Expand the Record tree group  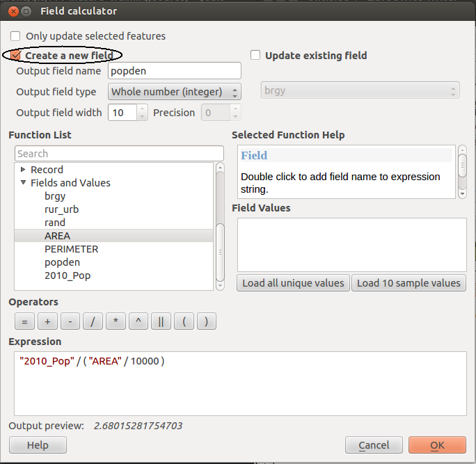pos(23,169)
